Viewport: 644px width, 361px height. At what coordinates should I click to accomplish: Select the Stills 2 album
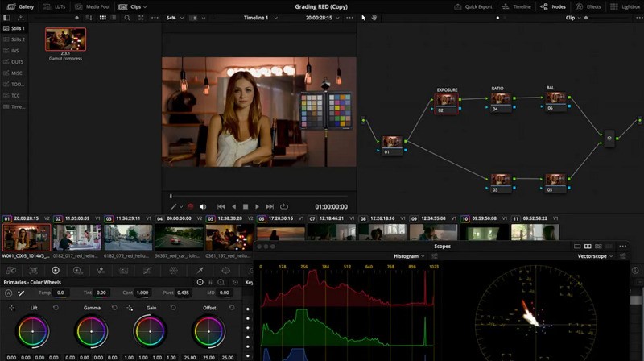(18, 39)
